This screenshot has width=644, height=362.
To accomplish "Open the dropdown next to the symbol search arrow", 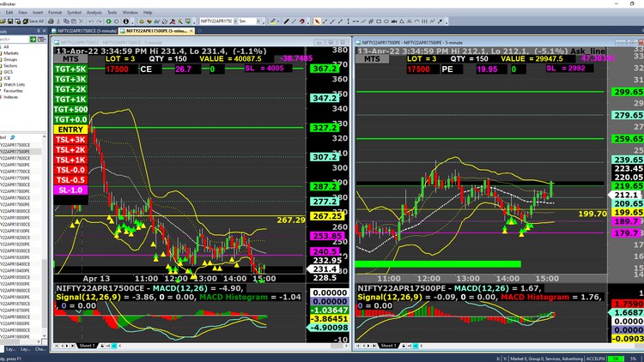I will pyautogui.click(x=41, y=39).
